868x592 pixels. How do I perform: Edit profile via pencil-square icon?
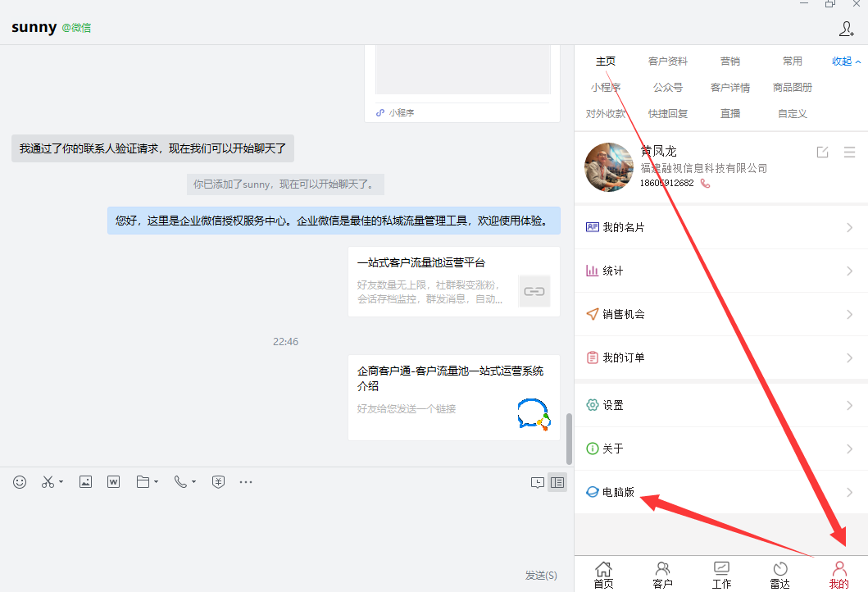pyautogui.click(x=823, y=152)
